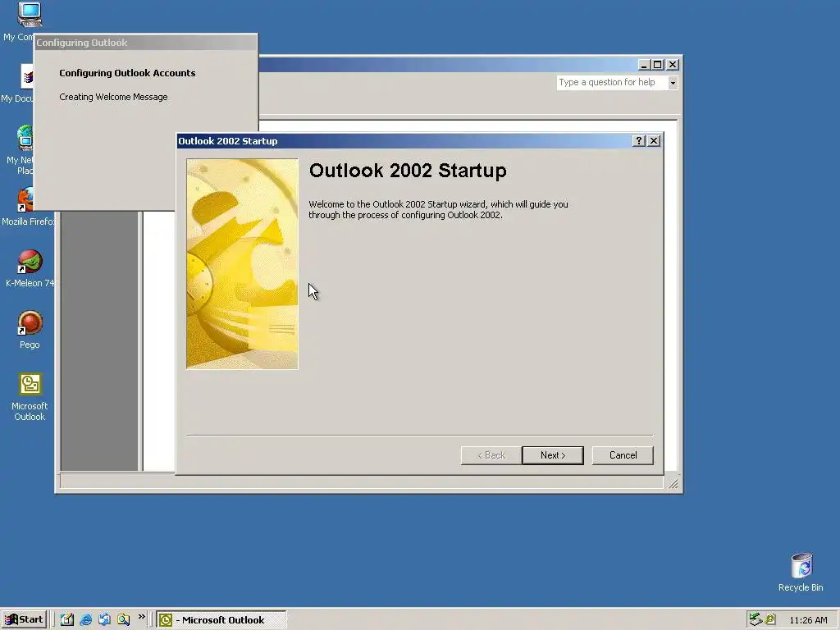
Task: Click the network connection tray icon
Action: [756, 619]
